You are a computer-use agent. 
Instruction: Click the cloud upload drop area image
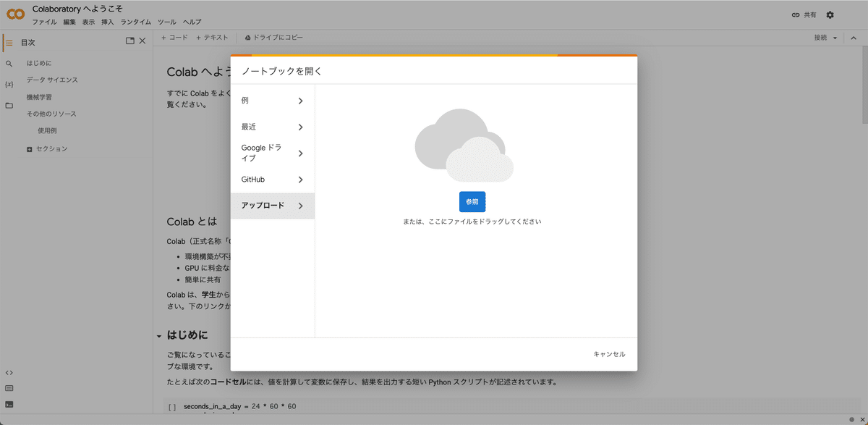point(464,145)
